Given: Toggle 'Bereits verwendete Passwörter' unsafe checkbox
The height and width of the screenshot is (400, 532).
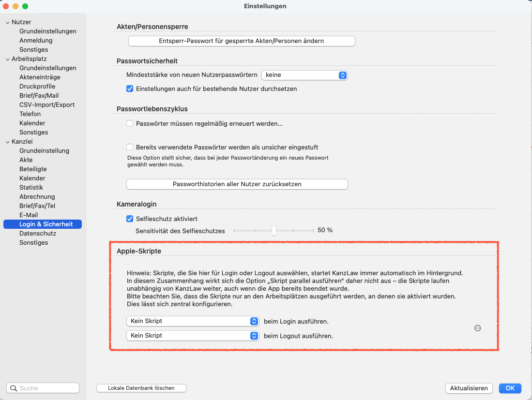Looking at the screenshot, I should tap(130, 147).
